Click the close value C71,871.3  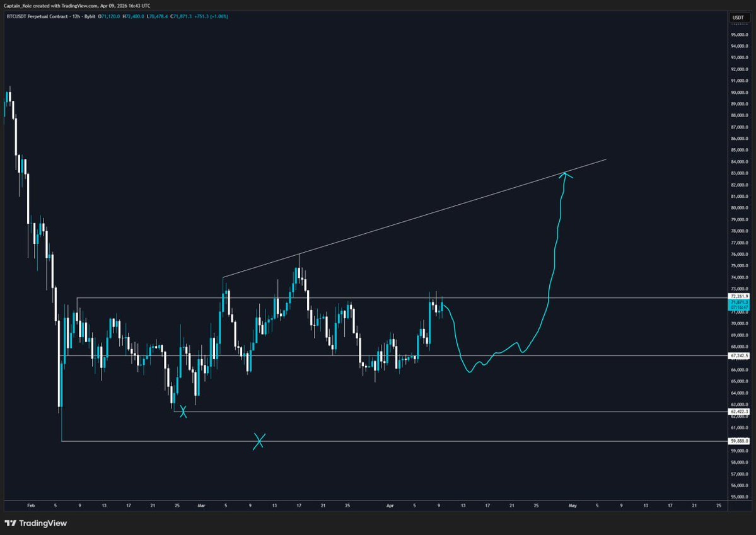click(181, 16)
